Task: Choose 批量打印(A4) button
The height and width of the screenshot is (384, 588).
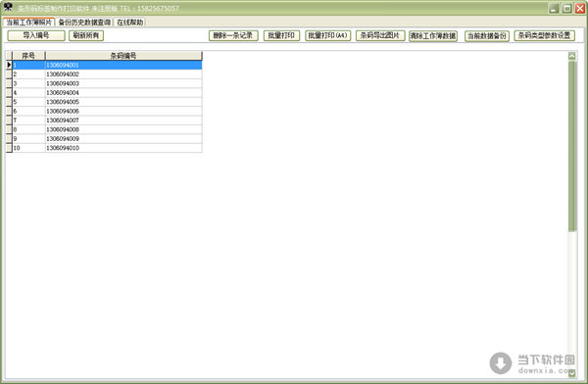Action: [x=327, y=35]
